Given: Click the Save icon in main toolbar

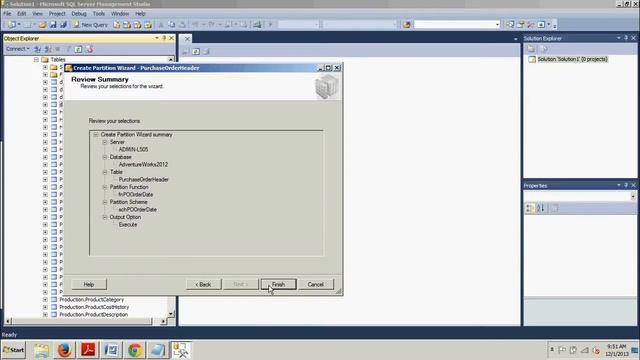Looking at the screenshot, I should coord(53,25).
